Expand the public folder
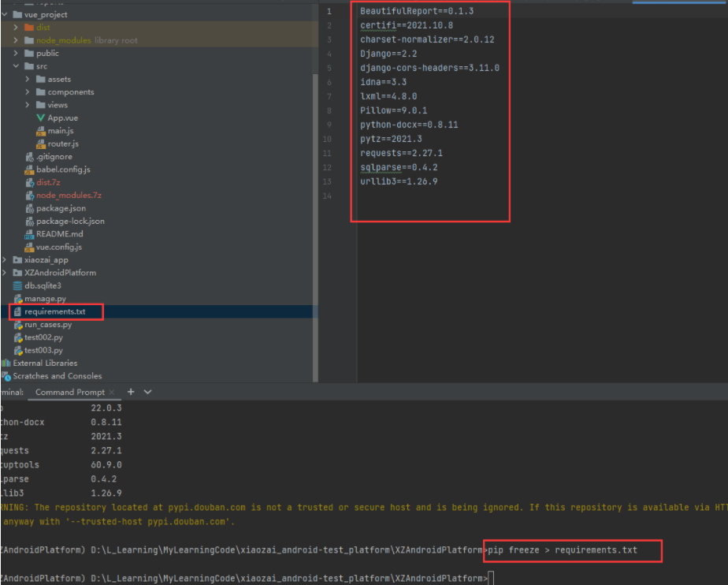 pos(16,54)
